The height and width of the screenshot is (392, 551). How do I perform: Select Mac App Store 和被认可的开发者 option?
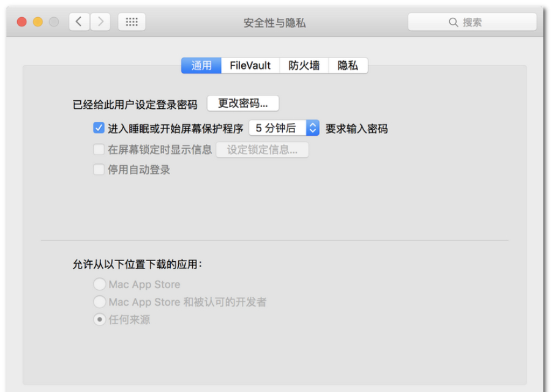99,302
